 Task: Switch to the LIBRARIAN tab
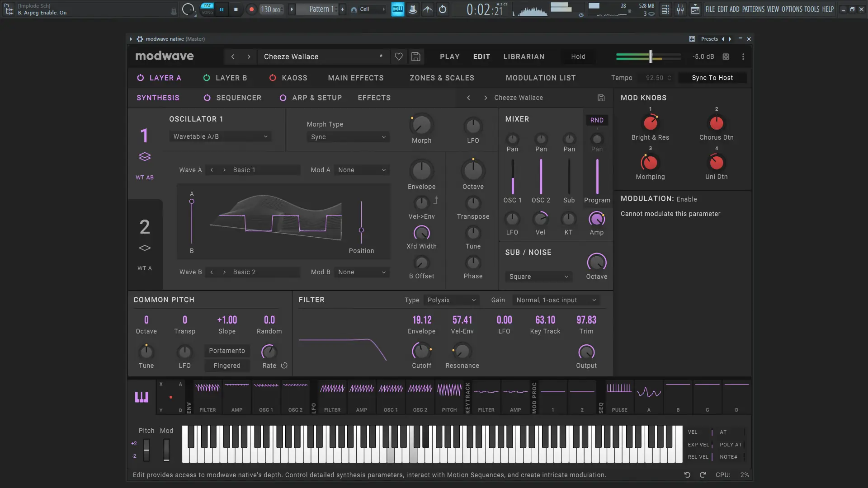[524, 56]
